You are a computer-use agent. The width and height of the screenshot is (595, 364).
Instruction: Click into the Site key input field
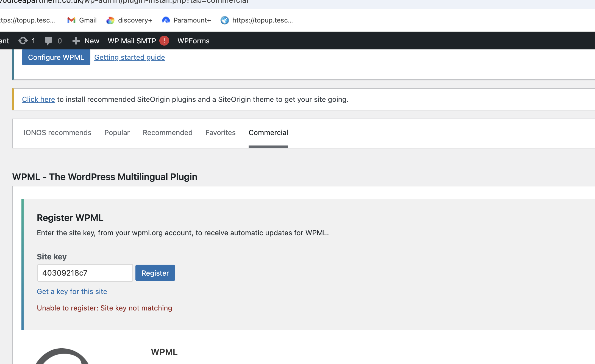85,273
